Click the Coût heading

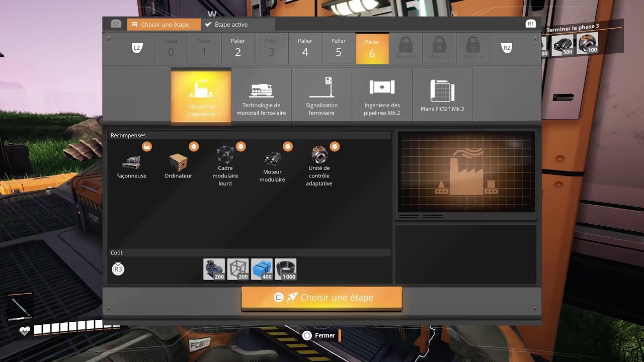pos(117,252)
